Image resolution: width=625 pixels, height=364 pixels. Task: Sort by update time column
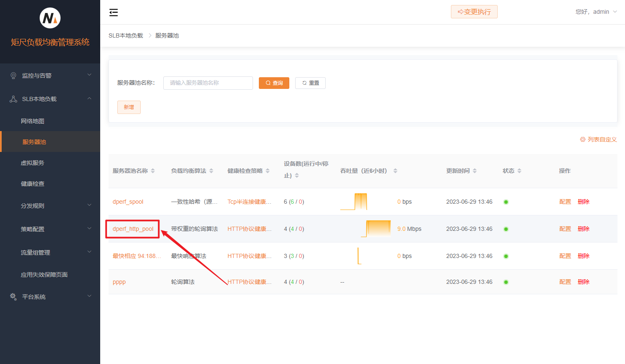point(475,171)
